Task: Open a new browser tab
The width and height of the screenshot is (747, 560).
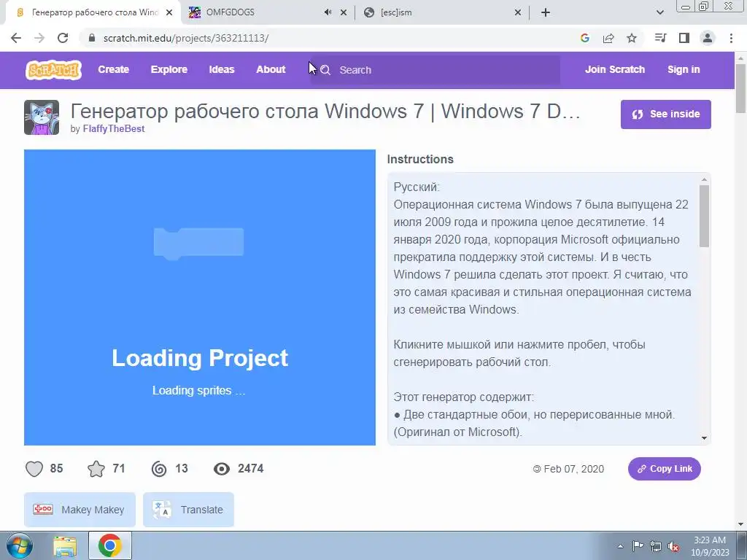Action: [546, 12]
